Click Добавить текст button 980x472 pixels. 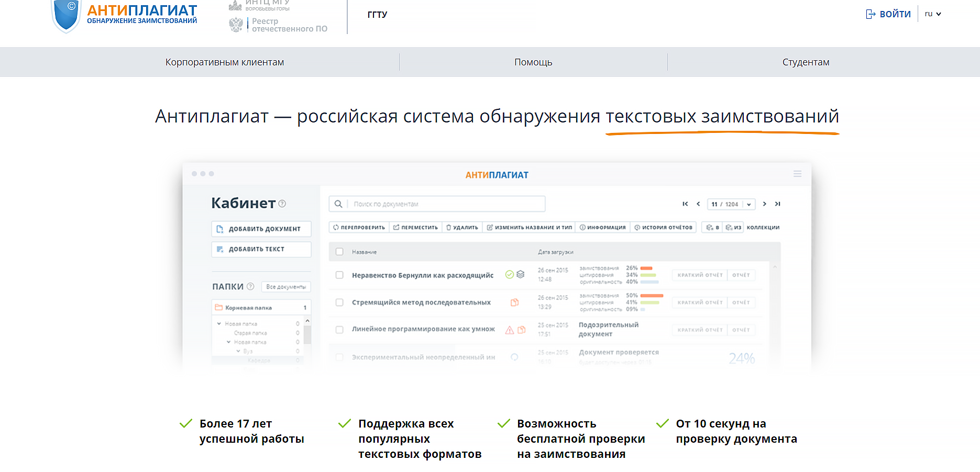[x=261, y=249]
